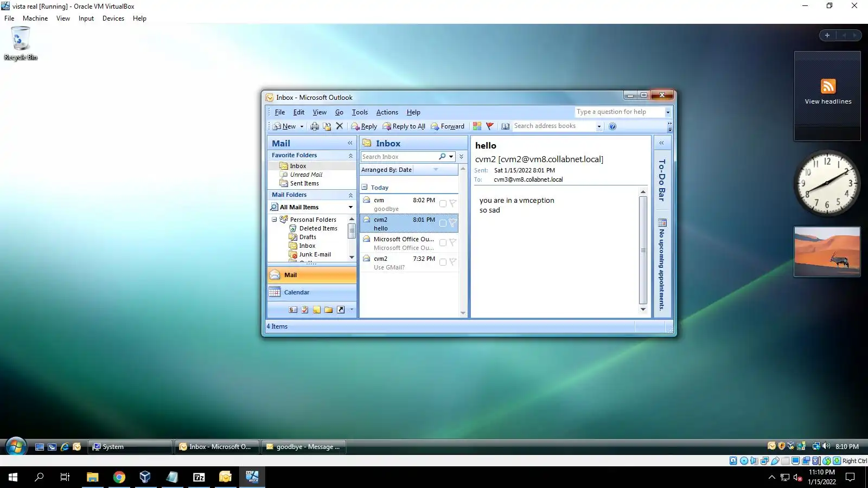Open the Tools menu in Outlook
868x488 pixels.
point(360,112)
